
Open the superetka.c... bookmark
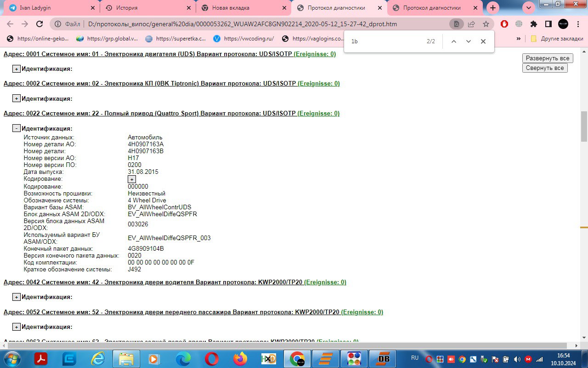175,39
